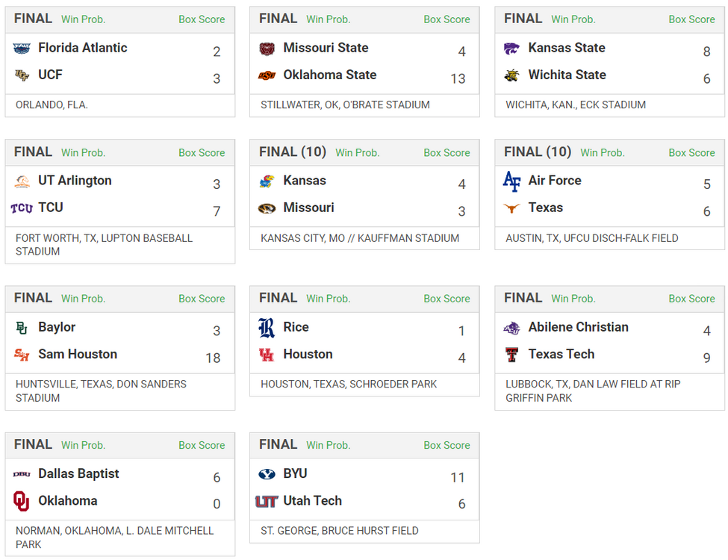Screen dimensions: 728x560
Task: Click the Texas Tech logo
Action: [x=511, y=355]
